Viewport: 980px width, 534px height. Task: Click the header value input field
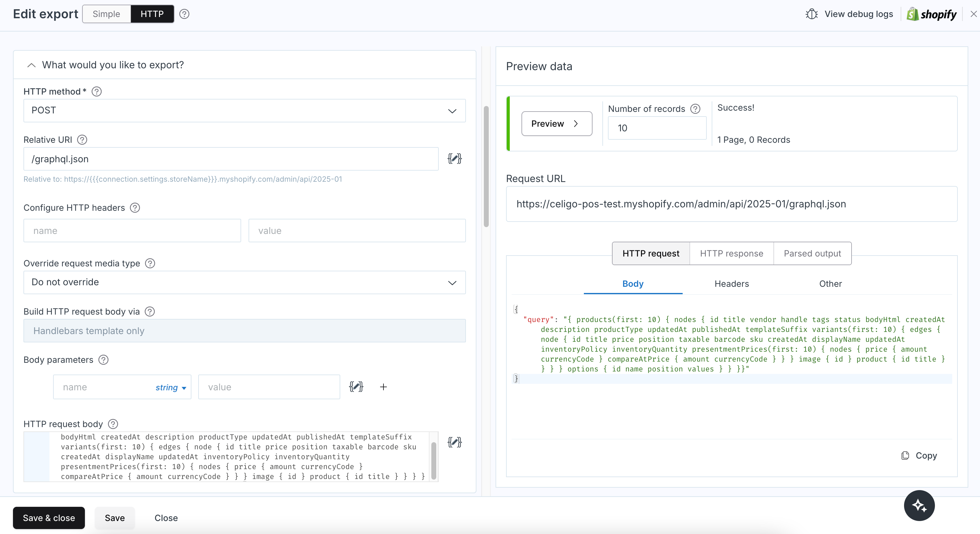point(357,231)
